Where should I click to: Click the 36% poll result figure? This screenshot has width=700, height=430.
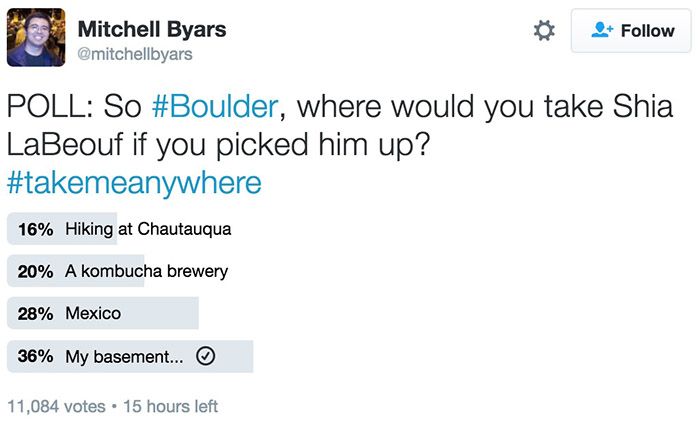click(x=35, y=356)
